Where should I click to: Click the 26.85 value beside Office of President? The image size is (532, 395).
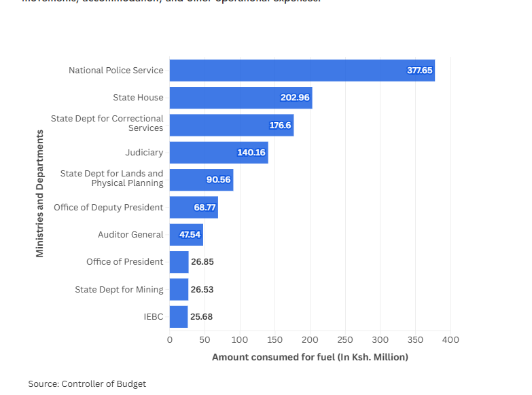[x=202, y=262]
